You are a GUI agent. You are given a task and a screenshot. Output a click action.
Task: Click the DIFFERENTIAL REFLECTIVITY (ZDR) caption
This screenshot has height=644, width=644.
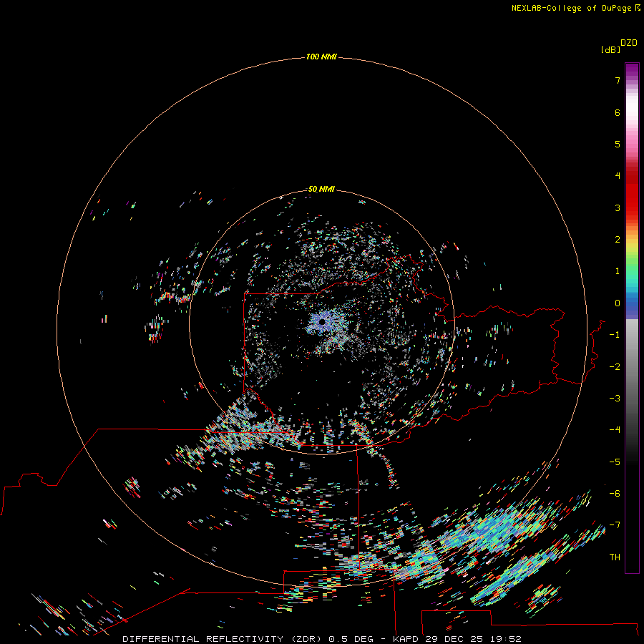(223, 639)
